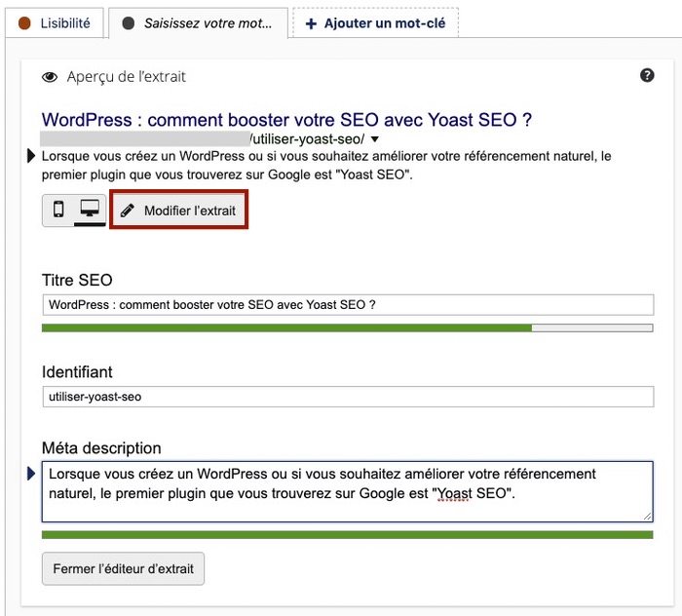Click the pencil icon in Modifier l'extrait
Image resolution: width=682 pixels, height=616 pixels.
tap(128, 211)
